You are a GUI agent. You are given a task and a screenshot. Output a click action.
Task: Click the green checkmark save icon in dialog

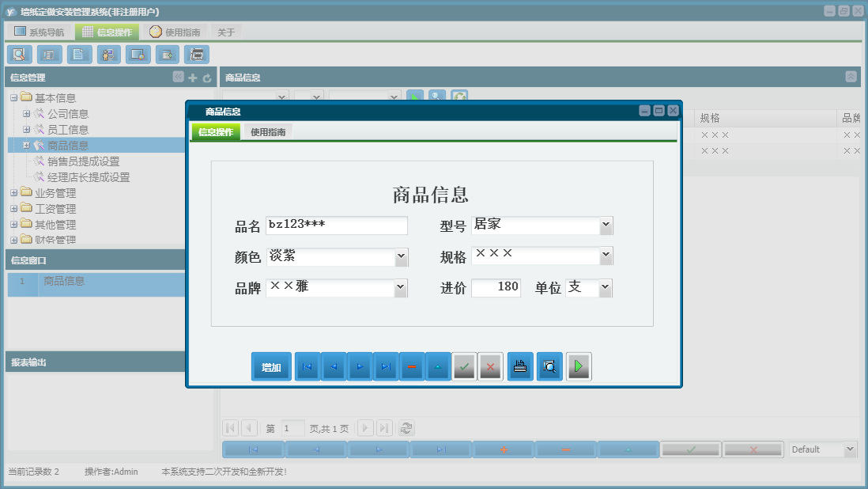click(464, 366)
